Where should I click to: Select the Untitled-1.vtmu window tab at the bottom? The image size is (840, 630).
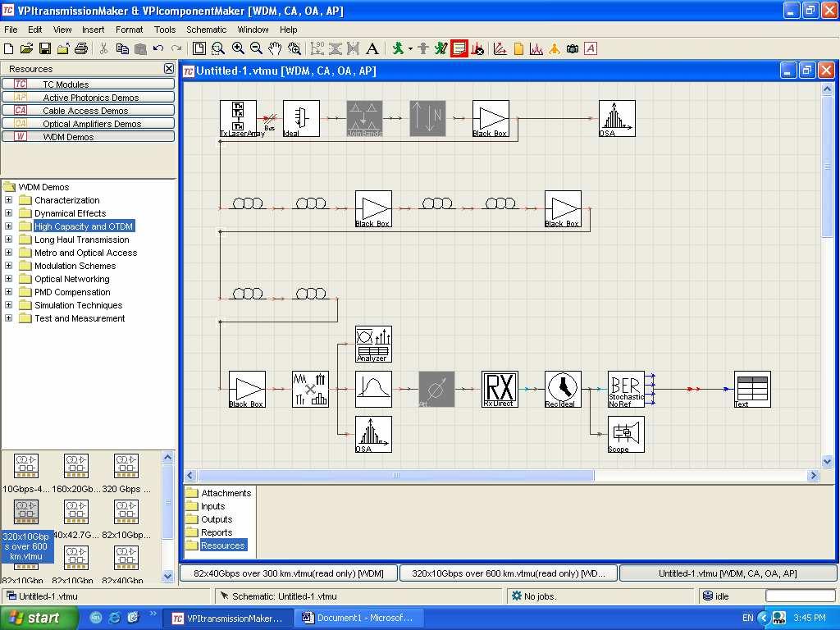tap(728, 573)
